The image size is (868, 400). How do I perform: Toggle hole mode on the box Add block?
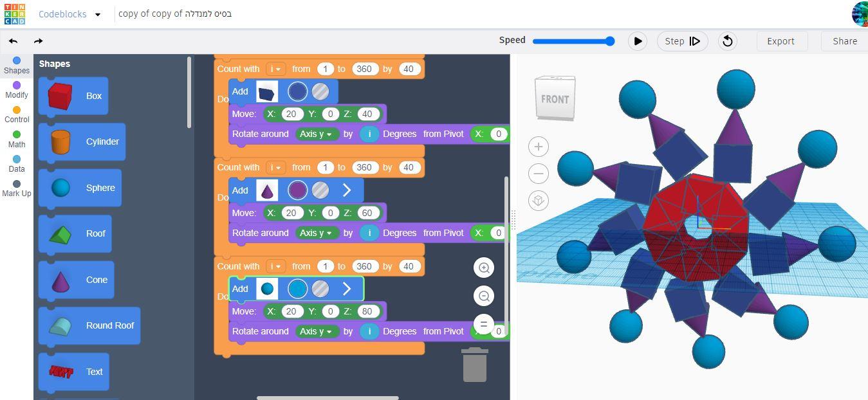click(x=320, y=91)
